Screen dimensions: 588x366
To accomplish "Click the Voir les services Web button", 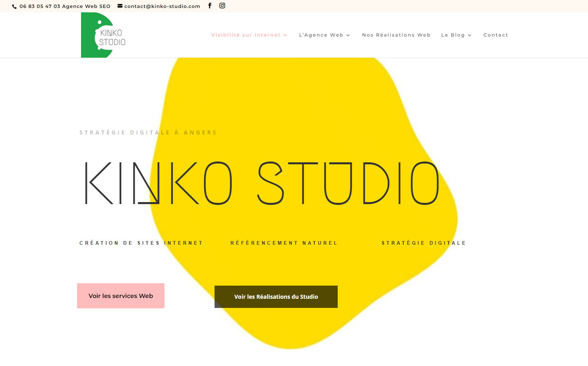I will (121, 296).
